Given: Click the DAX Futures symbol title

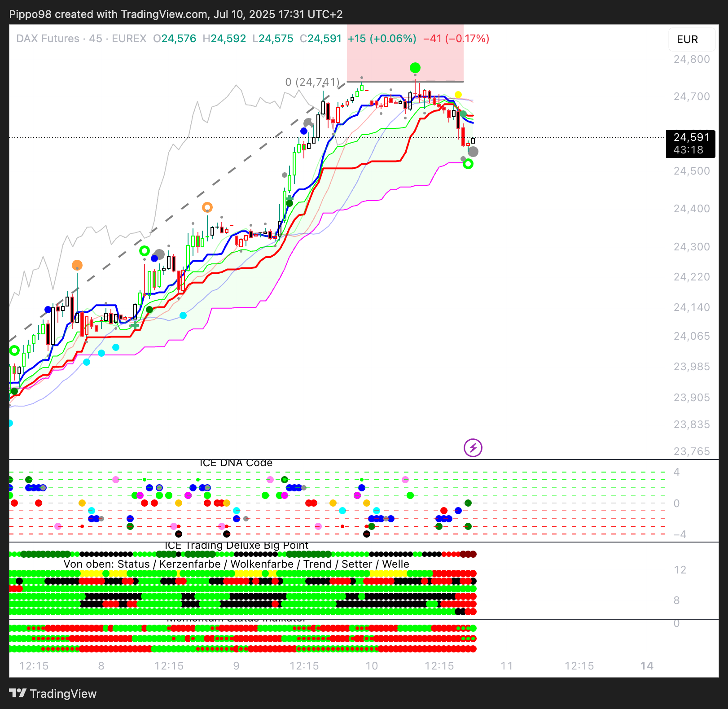Looking at the screenshot, I should (x=48, y=39).
